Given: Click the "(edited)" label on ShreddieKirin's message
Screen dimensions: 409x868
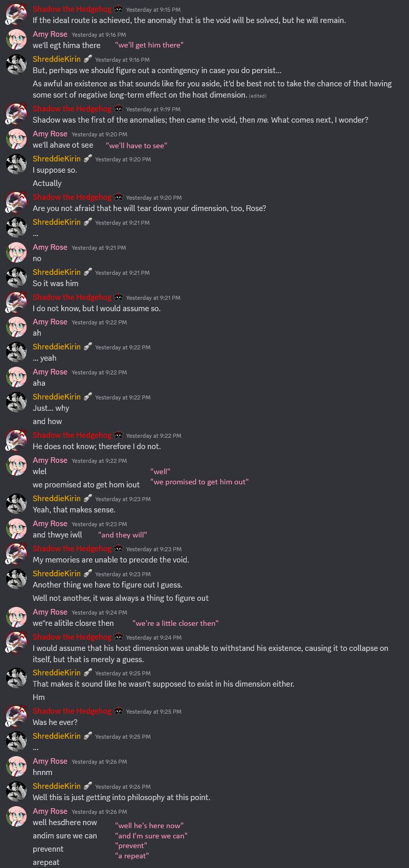Looking at the screenshot, I should (x=258, y=96).
